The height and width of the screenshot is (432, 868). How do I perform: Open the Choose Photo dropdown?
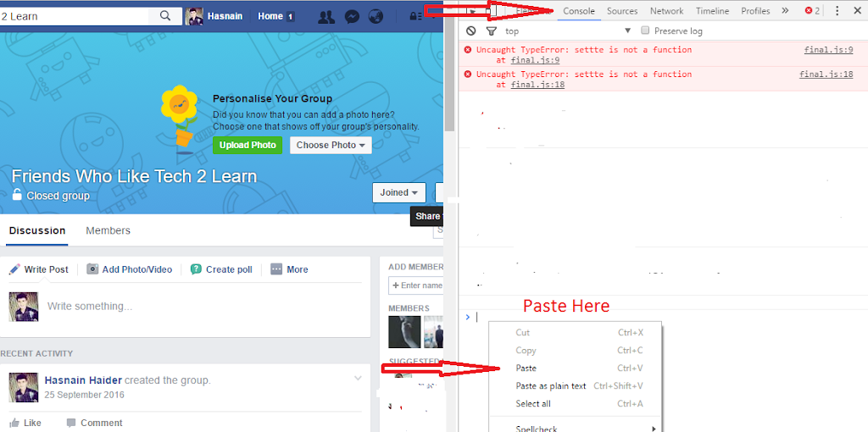(x=331, y=146)
